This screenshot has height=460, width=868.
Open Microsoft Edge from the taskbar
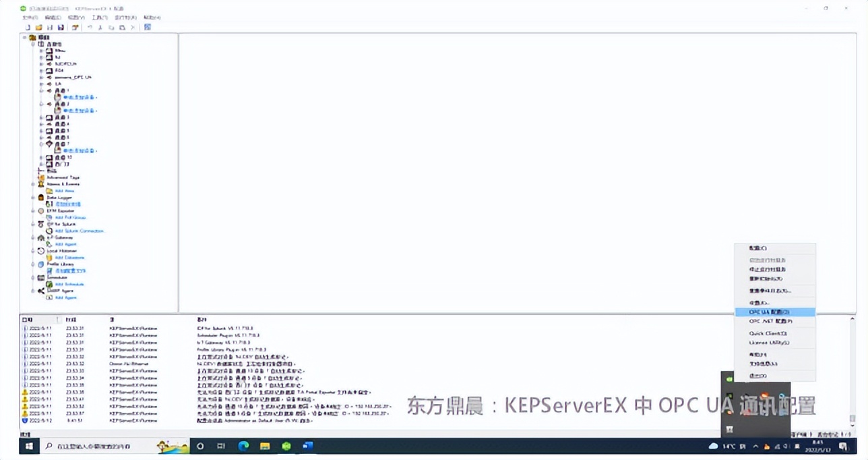pos(243,446)
